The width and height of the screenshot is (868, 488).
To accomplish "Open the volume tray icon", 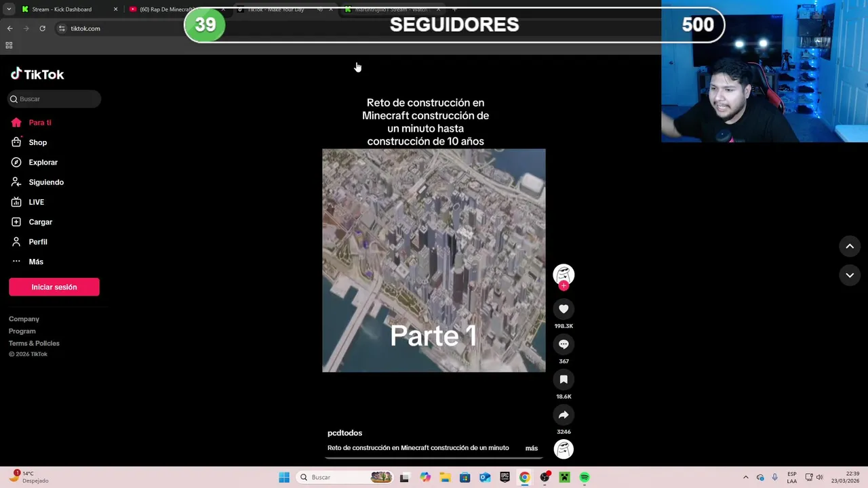I will [x=819, y=477].
